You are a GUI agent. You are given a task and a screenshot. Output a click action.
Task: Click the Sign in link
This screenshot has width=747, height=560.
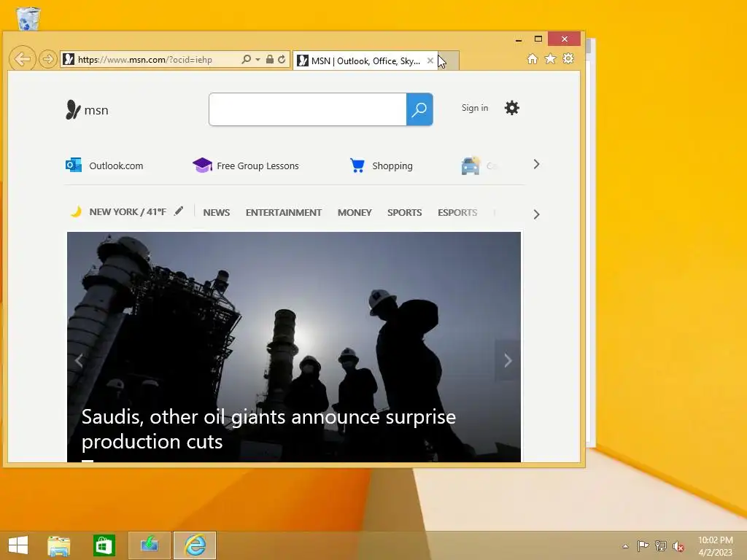(x=475, y=108)
